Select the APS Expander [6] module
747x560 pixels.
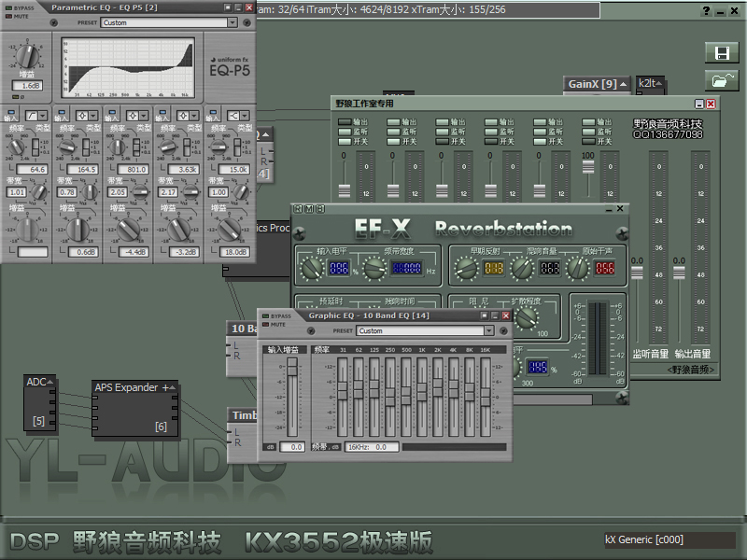(x=135, y=408)
